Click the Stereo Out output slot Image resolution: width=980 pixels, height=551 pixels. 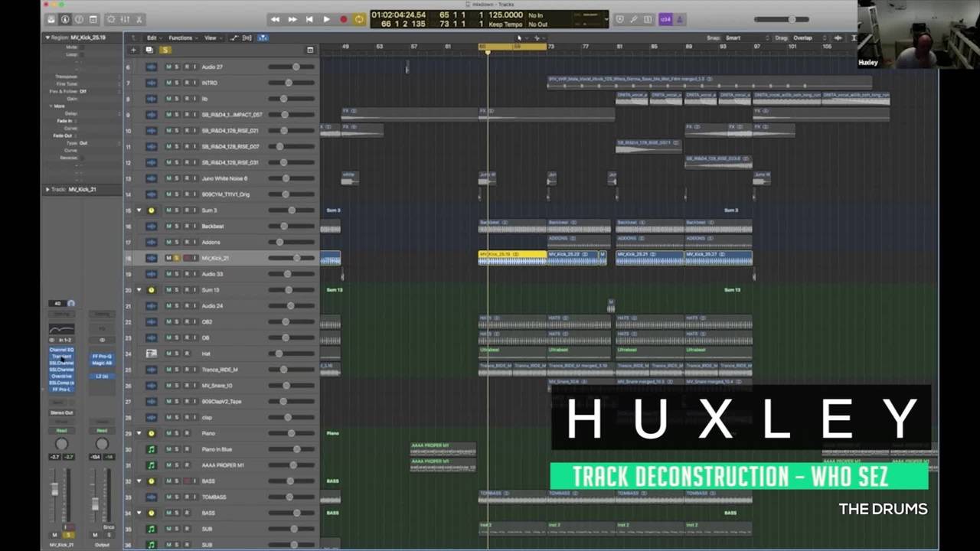pyautogui.click(x=61, y=412)
